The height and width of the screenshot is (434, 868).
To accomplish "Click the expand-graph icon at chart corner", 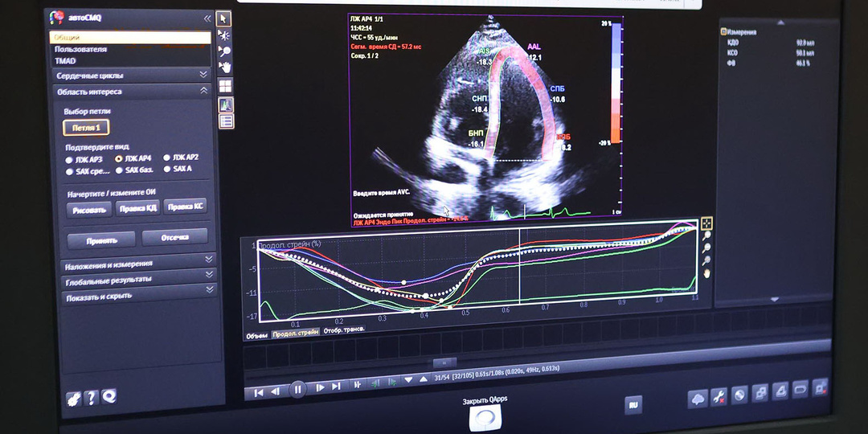I will pyautogui.click(x=706, y=224).
